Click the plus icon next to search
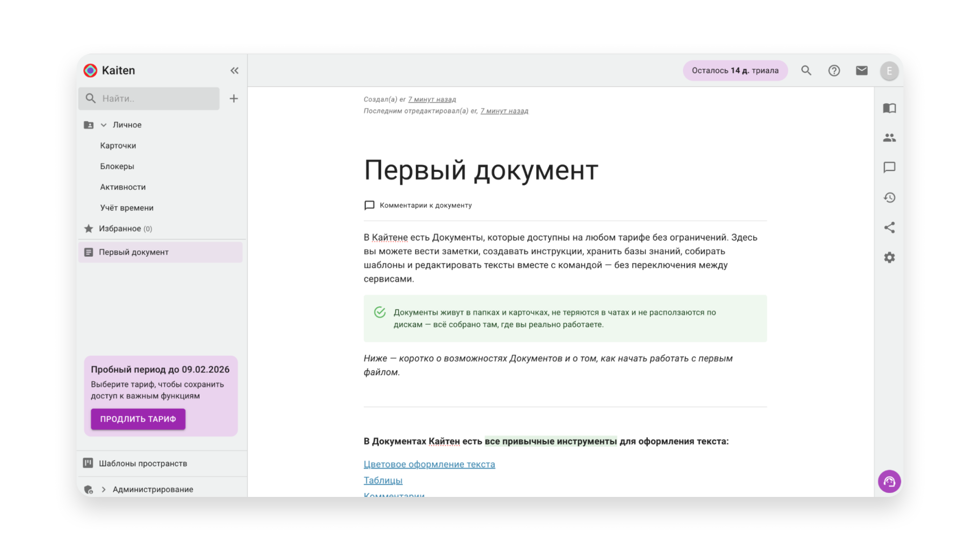 (x=234, y=98)
